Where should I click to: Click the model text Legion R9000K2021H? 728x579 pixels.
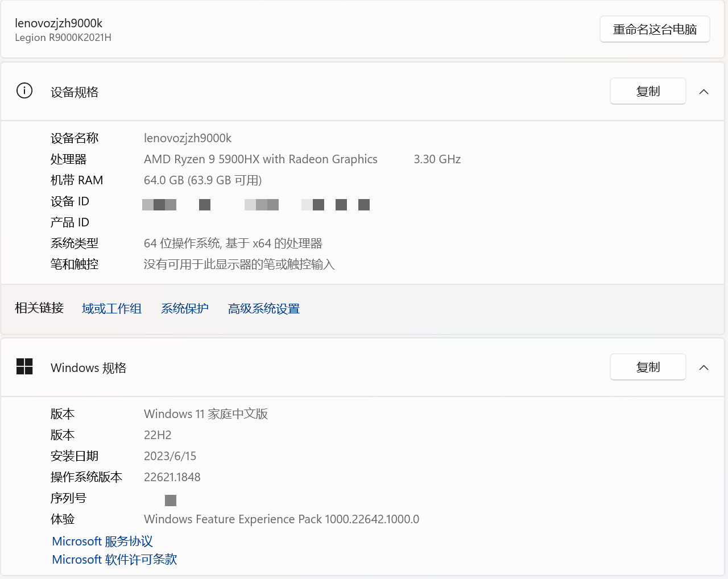point(63,38)
